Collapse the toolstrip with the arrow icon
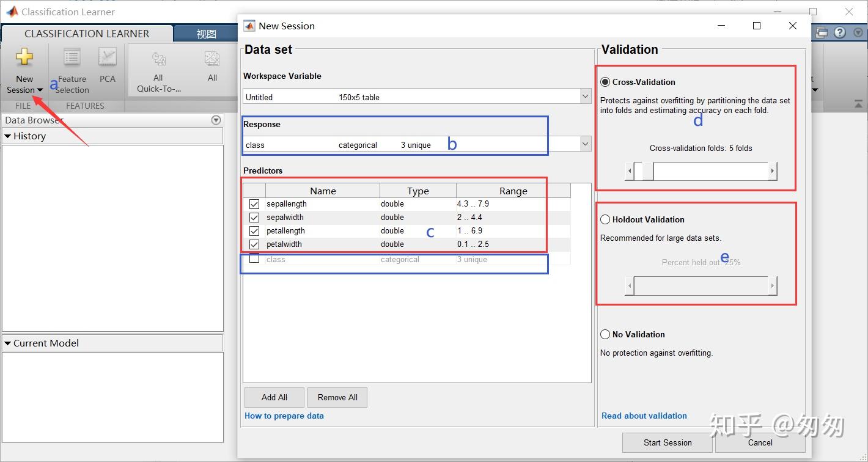 click(x=858, y=105)
